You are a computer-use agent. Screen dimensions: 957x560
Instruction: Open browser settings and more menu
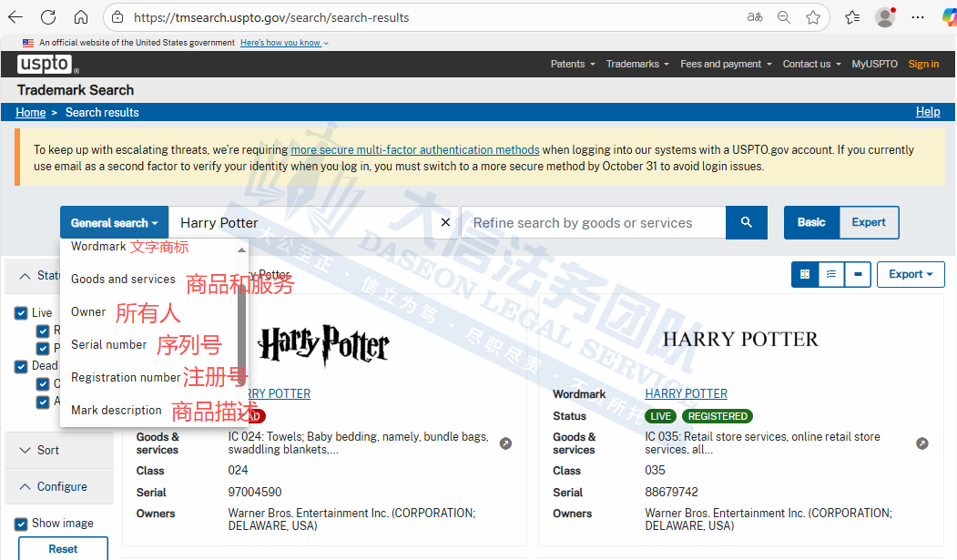click(x=917, y=17)
